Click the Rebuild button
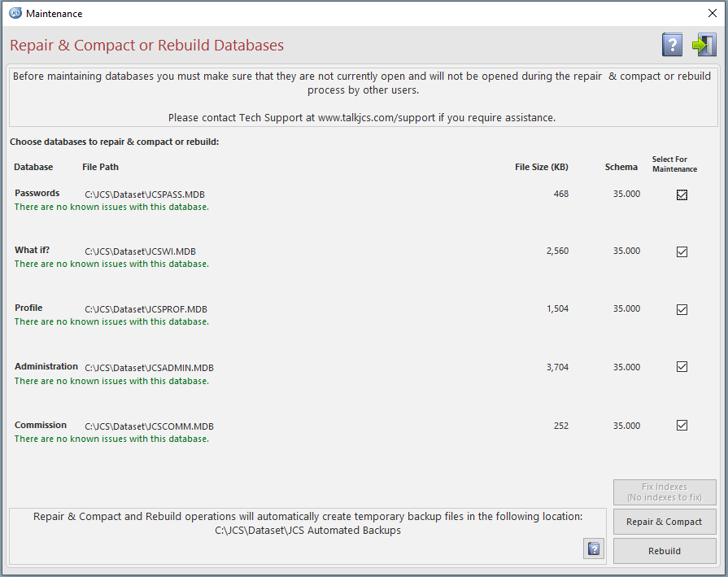Screen dimensions: 728x577 pyautogui.click(x=665, y=551)
